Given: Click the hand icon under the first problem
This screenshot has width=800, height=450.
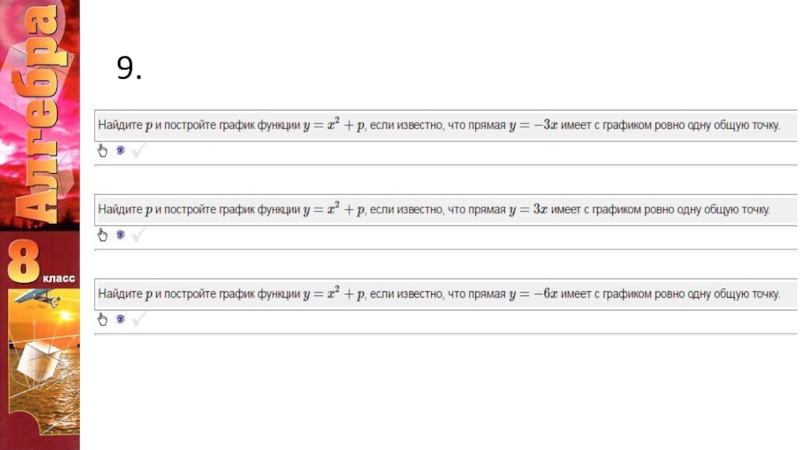Looking at the screenshot, I should [x=101, y=150].
